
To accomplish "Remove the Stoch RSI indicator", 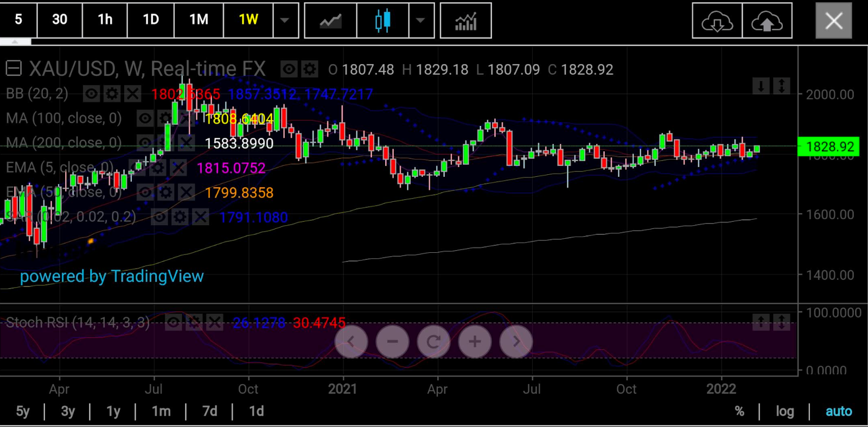I will [214, 323].
